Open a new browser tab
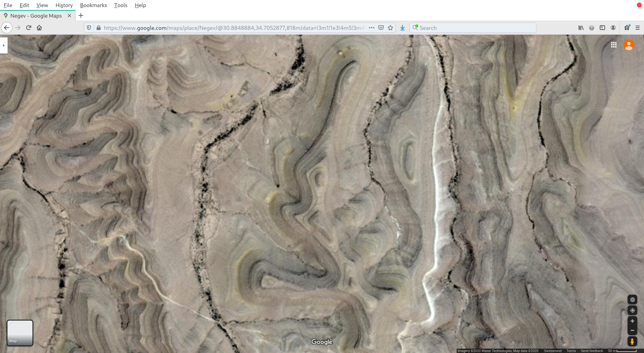This screenshot has height=353, width=644. 81,16
